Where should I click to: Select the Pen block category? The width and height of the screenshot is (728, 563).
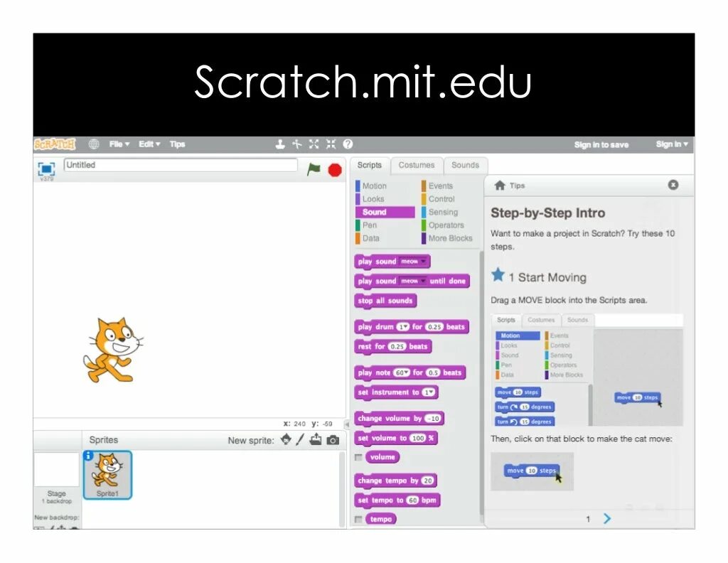click(x=371, y=225)
